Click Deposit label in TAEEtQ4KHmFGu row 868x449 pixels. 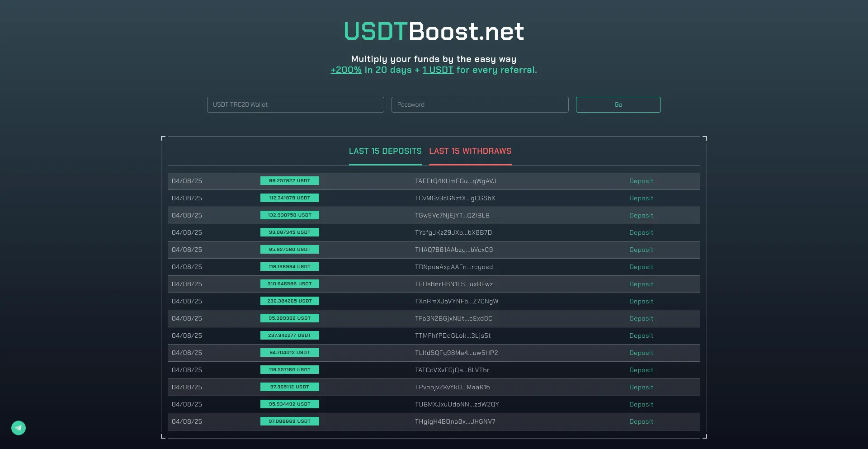click(641, 181)
